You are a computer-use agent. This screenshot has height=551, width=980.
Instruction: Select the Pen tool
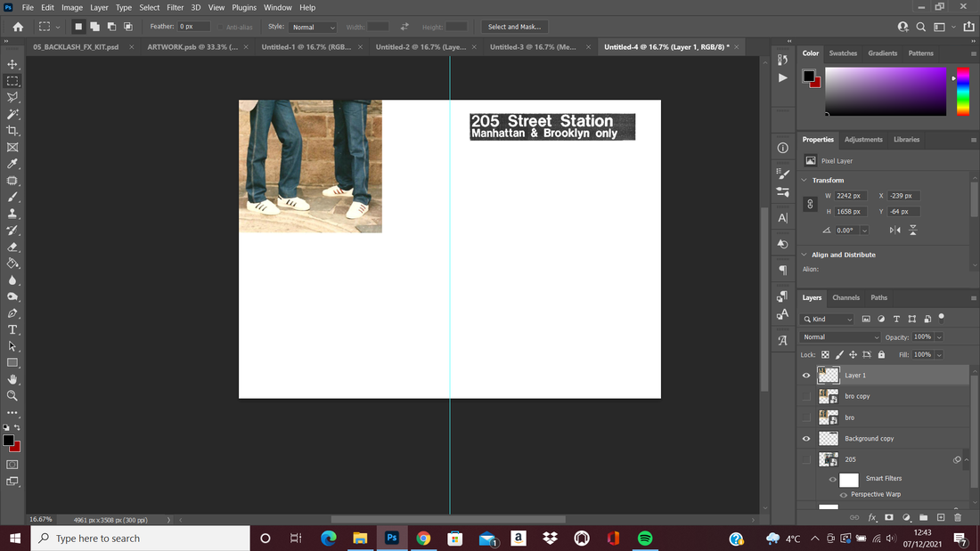click(x=12, y=313)
